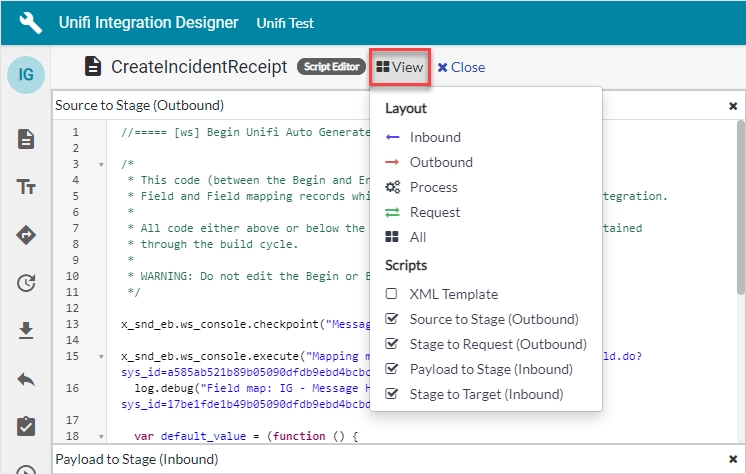The height and width of the screenshot is (474, 746).
Task: Close the Source to Stage (Outbound) panel
Action: (x=732, y=105)
